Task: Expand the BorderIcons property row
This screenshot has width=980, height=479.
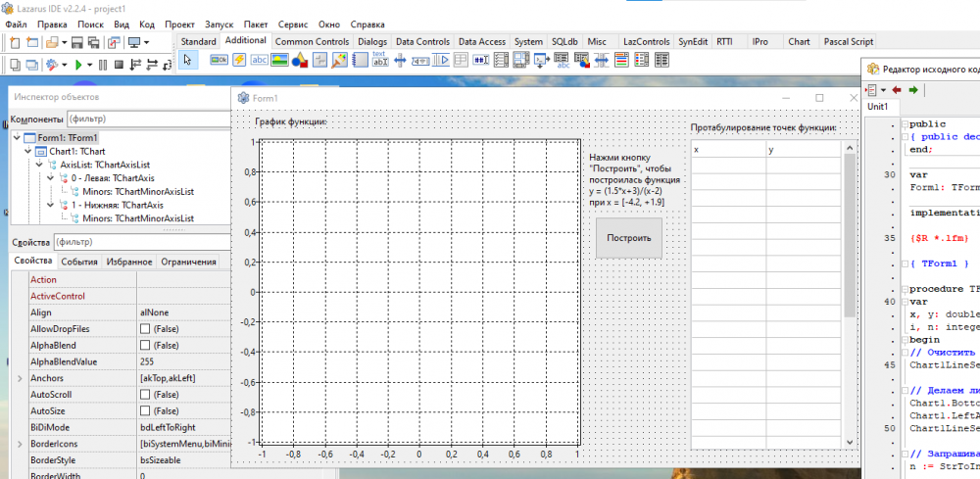Action: coord(20,444)
